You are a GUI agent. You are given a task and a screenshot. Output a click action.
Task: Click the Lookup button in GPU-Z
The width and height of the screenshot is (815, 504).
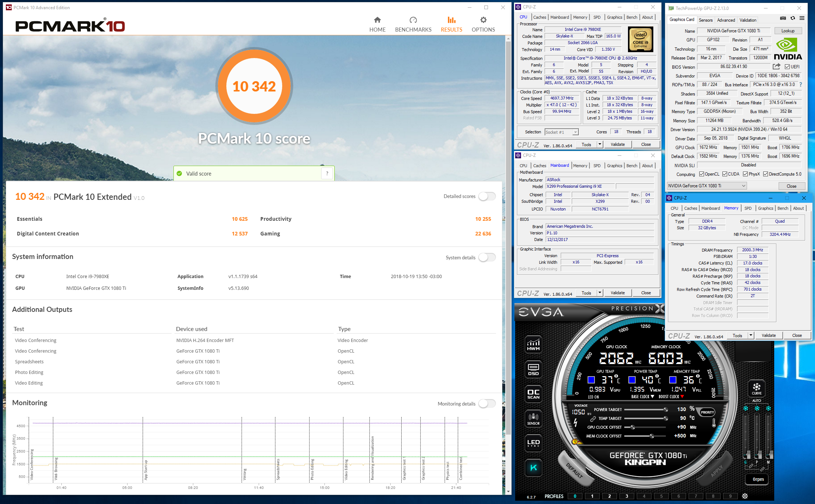coord(788,31)
